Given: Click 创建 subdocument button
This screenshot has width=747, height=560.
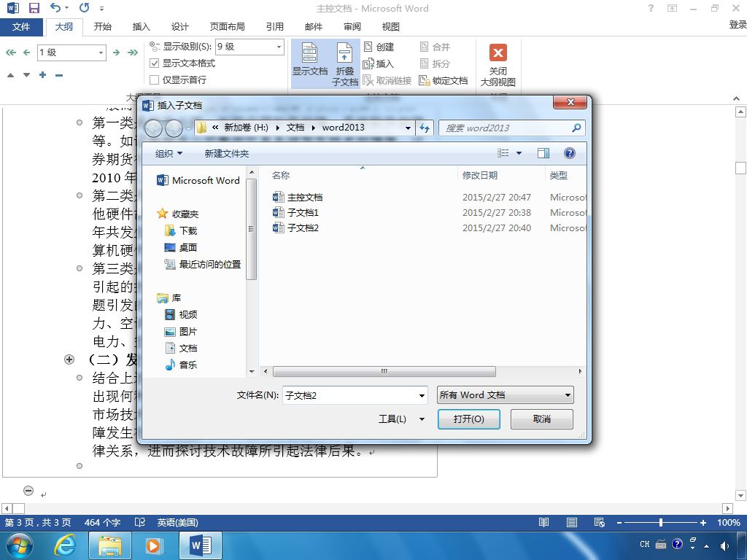Looking at the screenshot, I should point(379,47).
